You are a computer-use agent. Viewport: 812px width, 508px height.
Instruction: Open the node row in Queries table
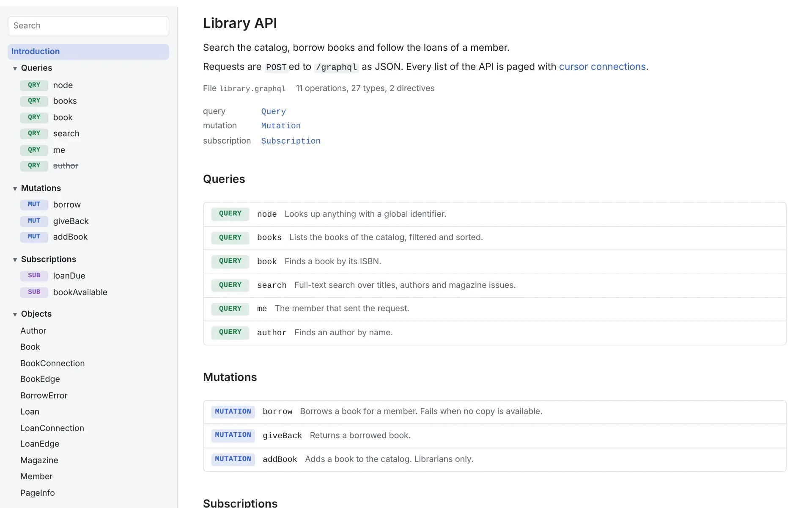pos(495,214)
